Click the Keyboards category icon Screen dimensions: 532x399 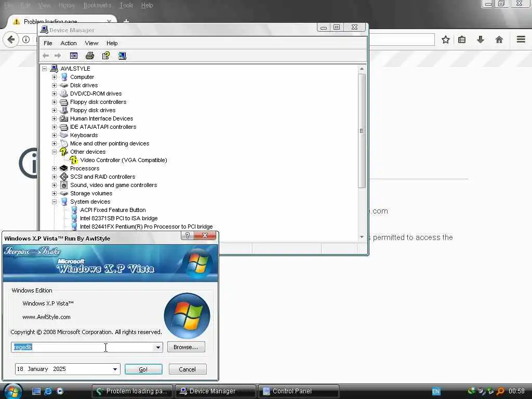click(64, 135)
